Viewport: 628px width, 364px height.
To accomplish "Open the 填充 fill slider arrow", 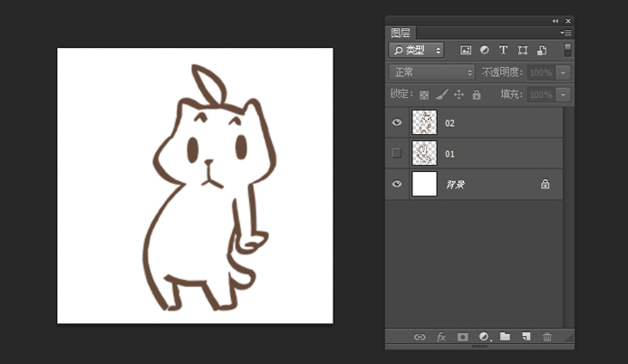I will [x=563, y=95].
